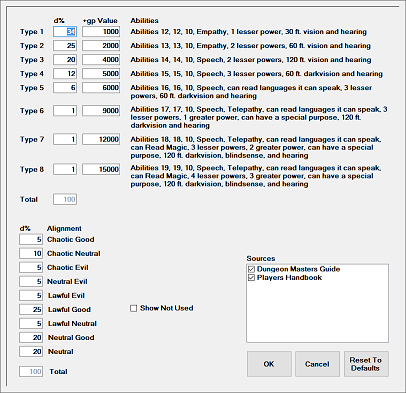Edit the Type 8 gp value field showing 15000
Image resolution: width=406 pixels, height=393 pixels.
(x=101, y=169)
